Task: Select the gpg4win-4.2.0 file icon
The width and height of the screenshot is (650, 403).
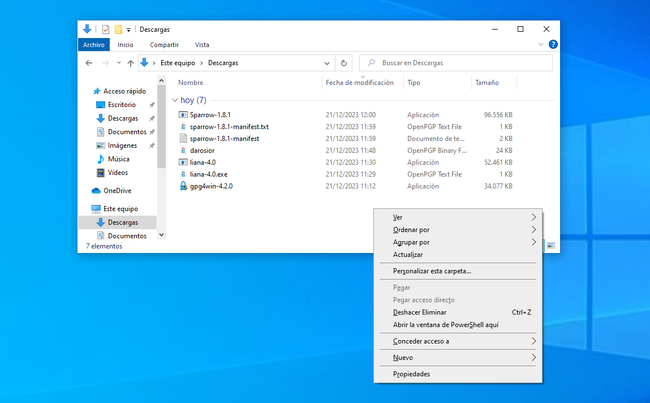Action: point(183,185)
